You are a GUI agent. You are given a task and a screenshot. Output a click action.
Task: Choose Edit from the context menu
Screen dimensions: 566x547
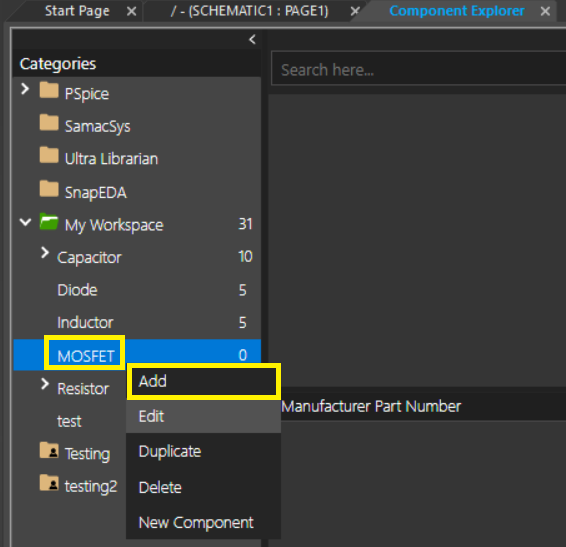[204, 416]
